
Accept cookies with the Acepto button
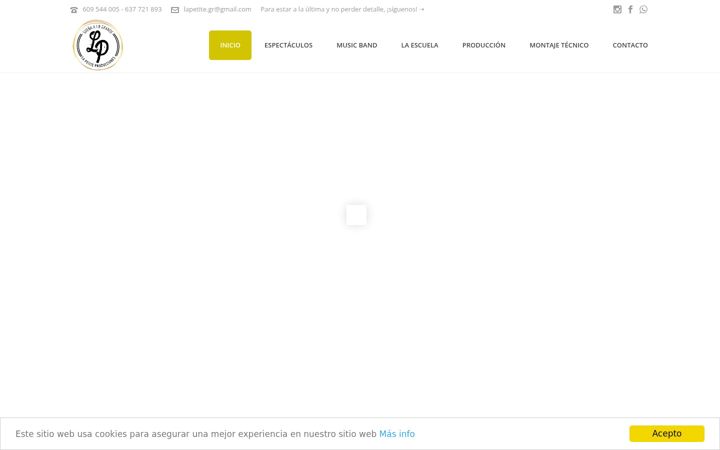[x=667, y=433]
